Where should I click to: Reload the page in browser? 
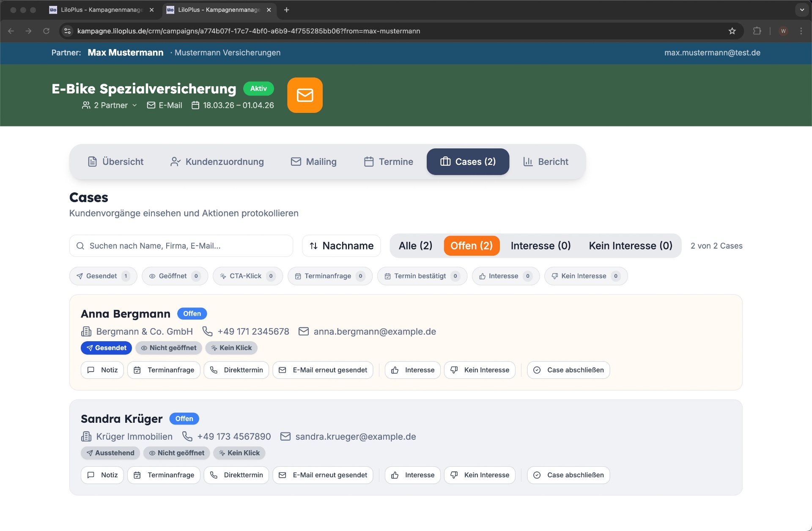point(47,31)
